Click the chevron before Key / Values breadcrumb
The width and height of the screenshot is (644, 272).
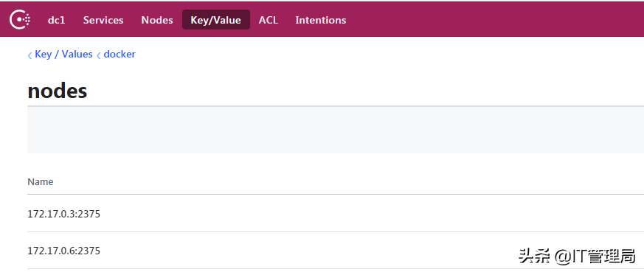pos(30,55)
